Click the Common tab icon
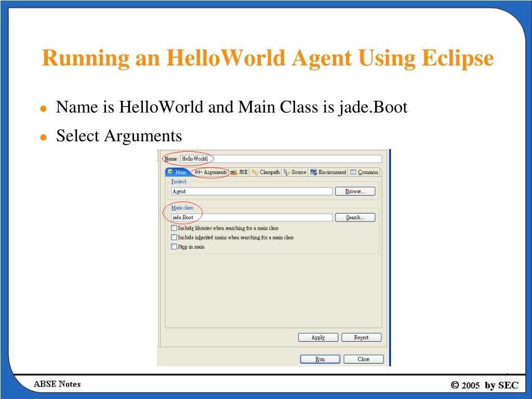Viewport: 532px width, 399px height. click(353, 172)
